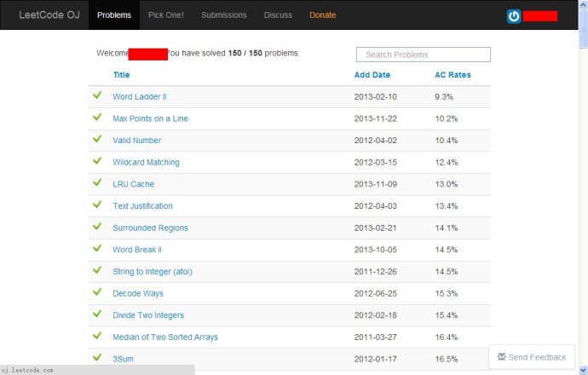Click green checkmark beside 3Sum

97,358
